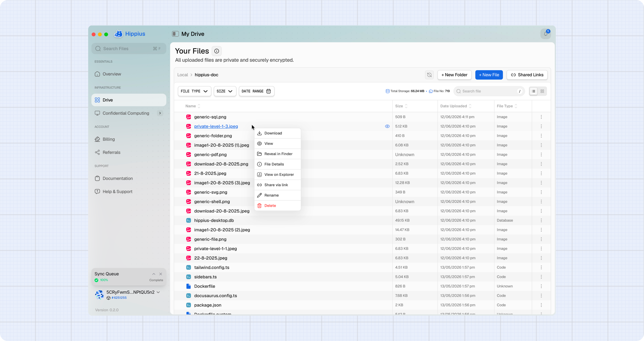Switch to list view layout

point(533,91)
